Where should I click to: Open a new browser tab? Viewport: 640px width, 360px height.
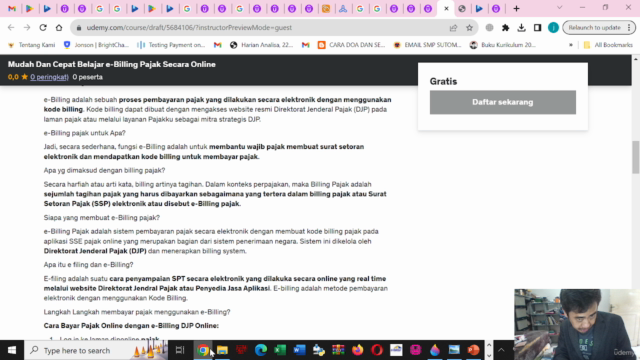[516, 9]
